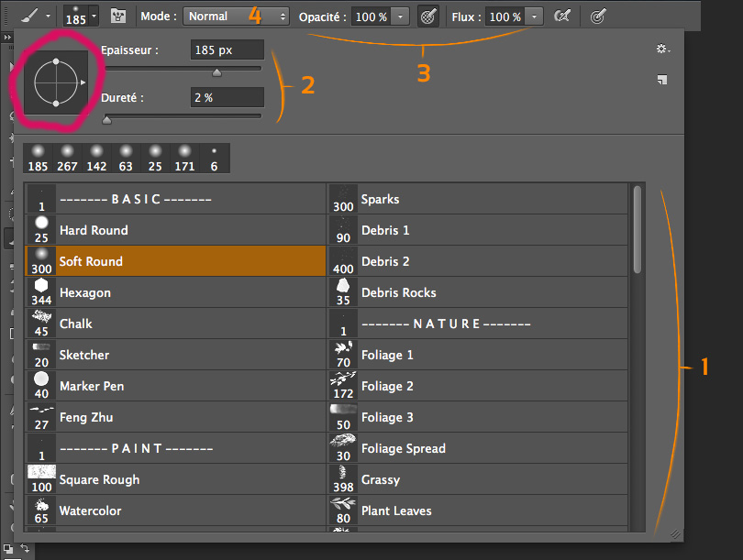Open the brush preset picker settings gear

click(x=662, y=49)
